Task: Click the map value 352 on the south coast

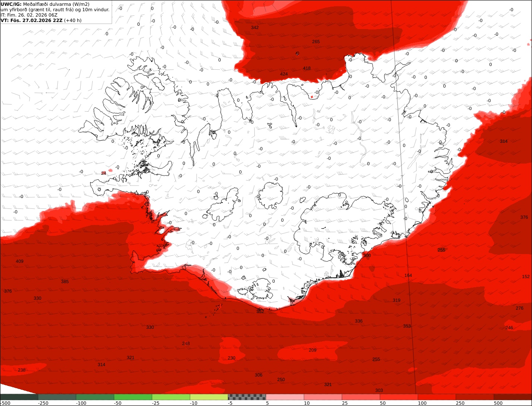Action: (260, 311)
